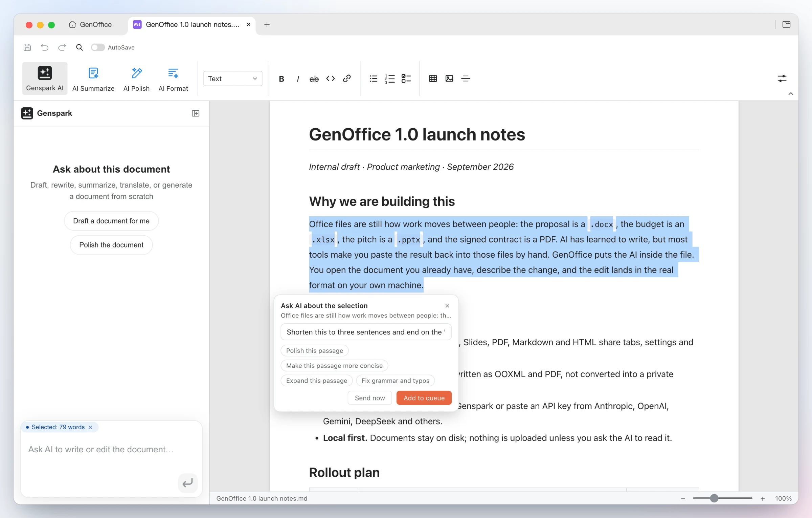The height and width of the screenshot is (518, 812).
Task: Toggle bold formatting
Action: [x=281, y=79]
